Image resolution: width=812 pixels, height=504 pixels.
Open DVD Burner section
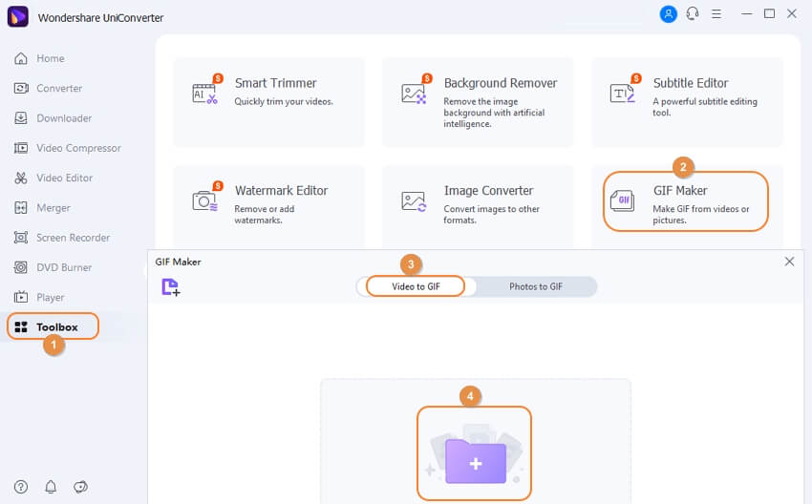coord(64,267)
